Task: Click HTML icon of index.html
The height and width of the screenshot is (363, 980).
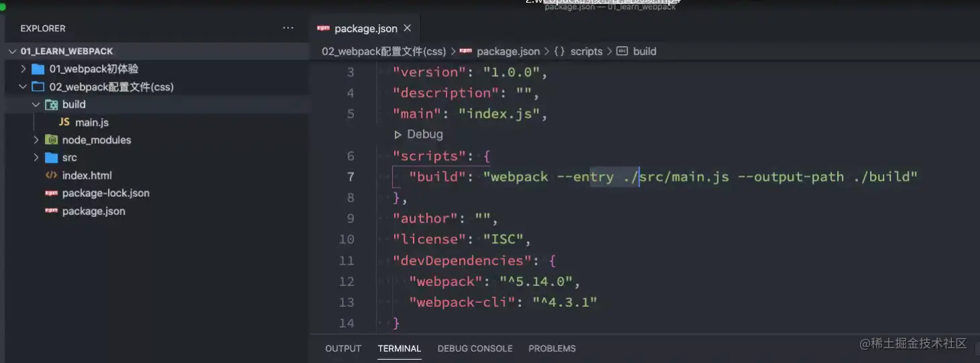Action: point(51,175)
